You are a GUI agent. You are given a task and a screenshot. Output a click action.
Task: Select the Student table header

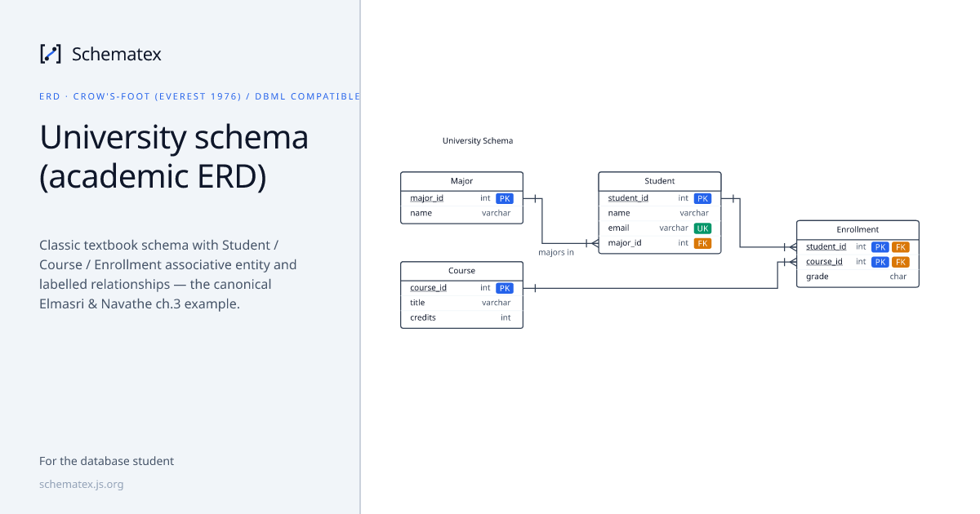660,181
